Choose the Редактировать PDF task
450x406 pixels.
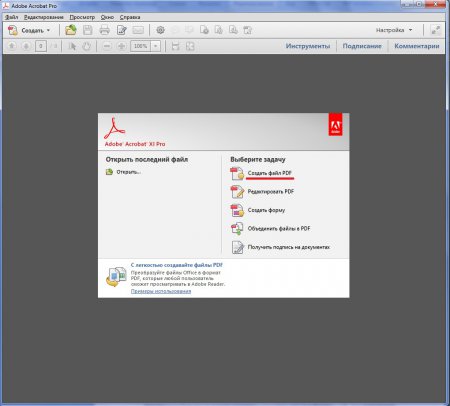271,192
